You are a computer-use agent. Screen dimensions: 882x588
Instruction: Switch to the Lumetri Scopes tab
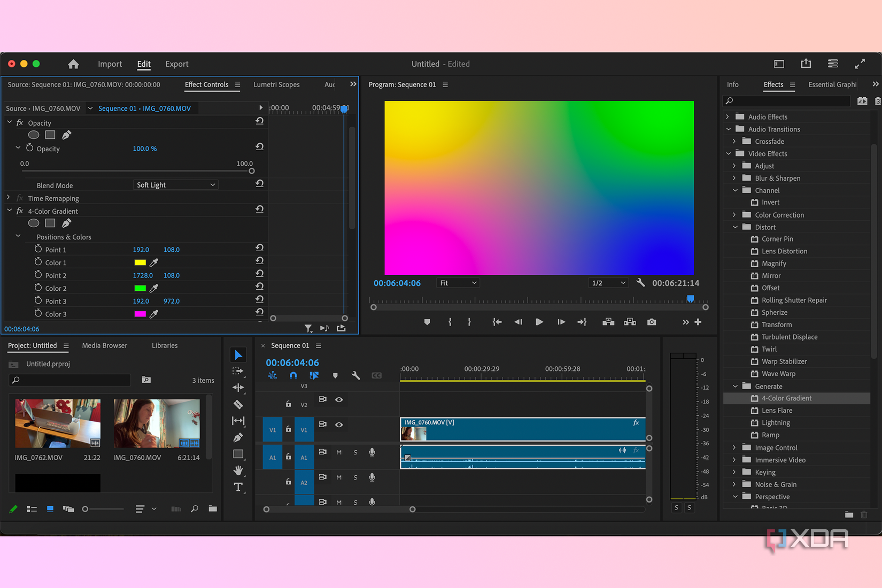point(276,84)
